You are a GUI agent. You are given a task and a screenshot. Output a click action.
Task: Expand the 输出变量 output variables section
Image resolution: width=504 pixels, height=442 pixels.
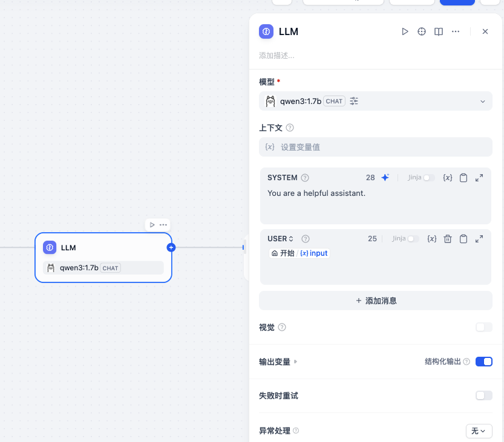[295, 361]
